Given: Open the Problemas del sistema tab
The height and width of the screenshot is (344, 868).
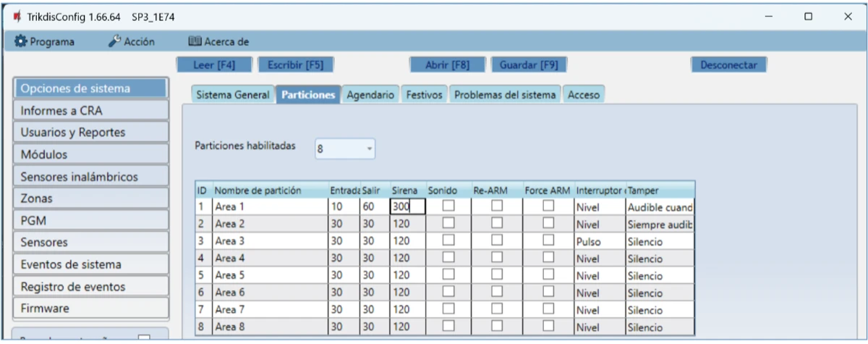Looking at the screenshot, I should click(505, 95).
